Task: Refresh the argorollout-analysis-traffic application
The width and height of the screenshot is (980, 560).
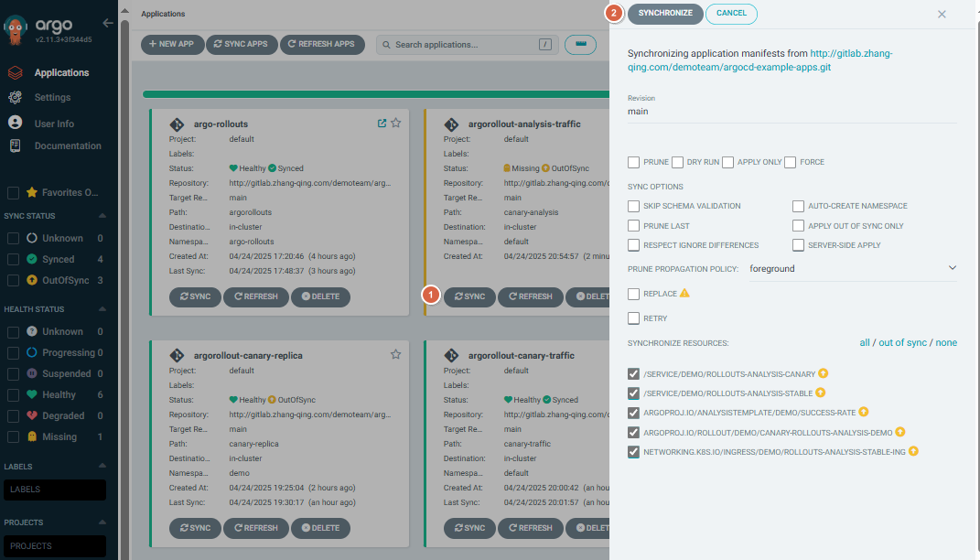Action: 531,296
